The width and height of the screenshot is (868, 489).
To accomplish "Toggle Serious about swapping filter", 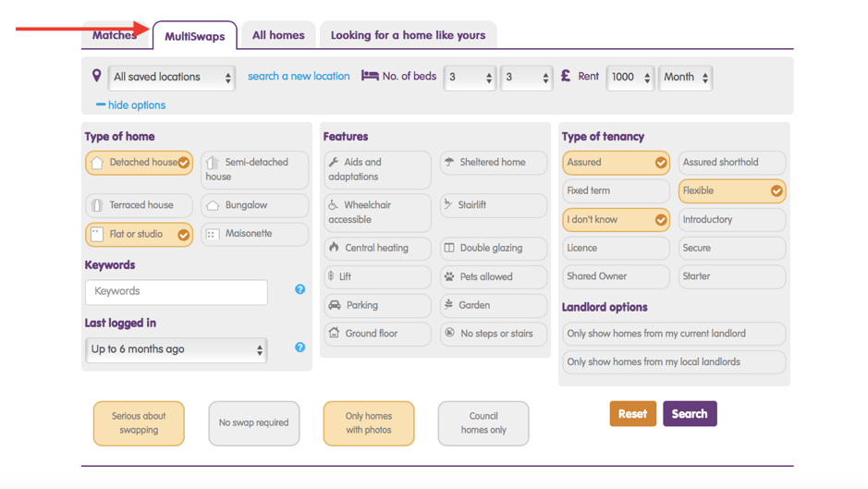I will point(139,423).
